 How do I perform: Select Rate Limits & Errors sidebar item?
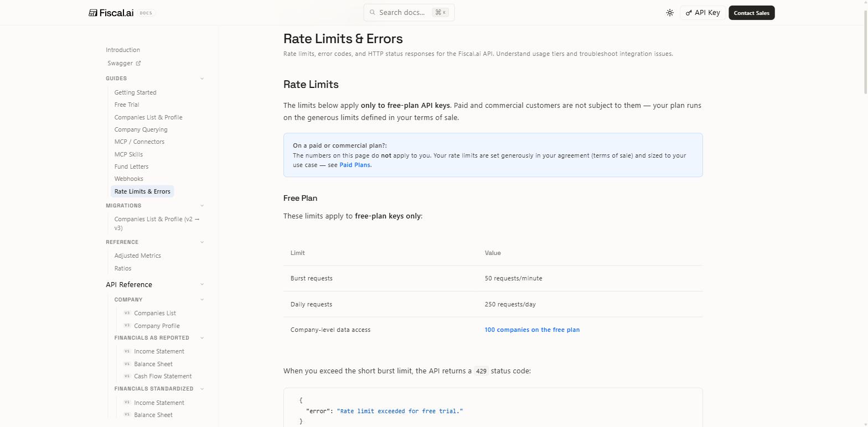pyautogui.click(x=142, y=191)
